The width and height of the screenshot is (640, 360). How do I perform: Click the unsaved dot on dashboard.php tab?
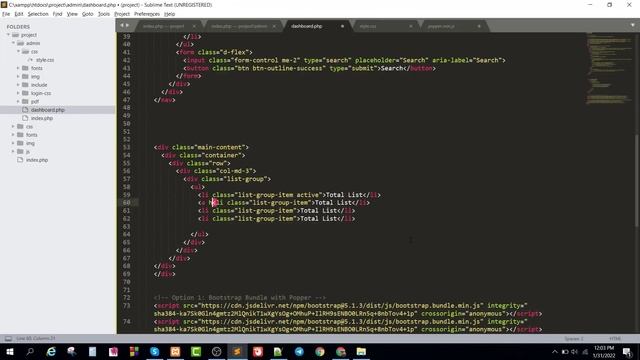click(342, 26)
